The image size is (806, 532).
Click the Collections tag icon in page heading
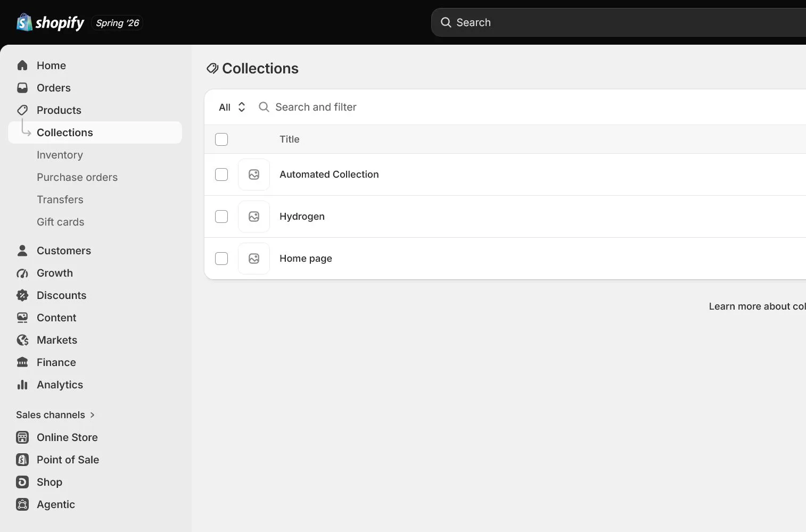[x=212, y=69]
